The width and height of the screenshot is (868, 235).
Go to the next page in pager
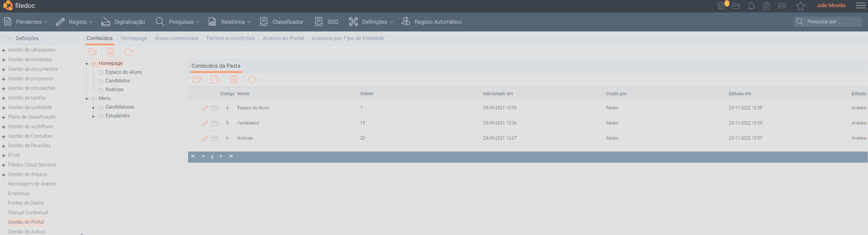(221, 157)
